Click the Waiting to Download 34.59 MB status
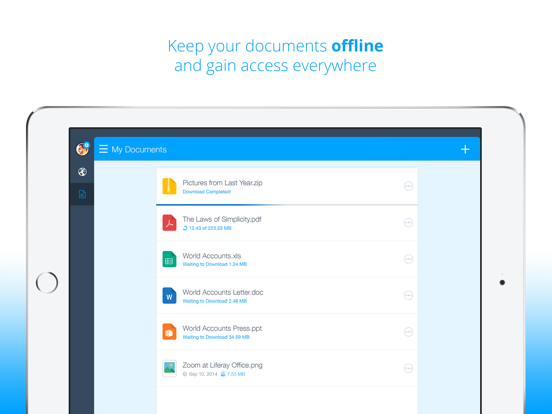The height and width of the screenshot is (414, 552). tap(216, 337)
